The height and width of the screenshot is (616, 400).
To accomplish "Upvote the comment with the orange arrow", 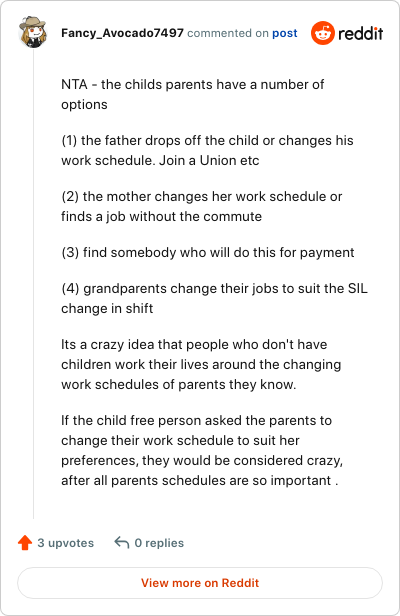I will point(25,543).
